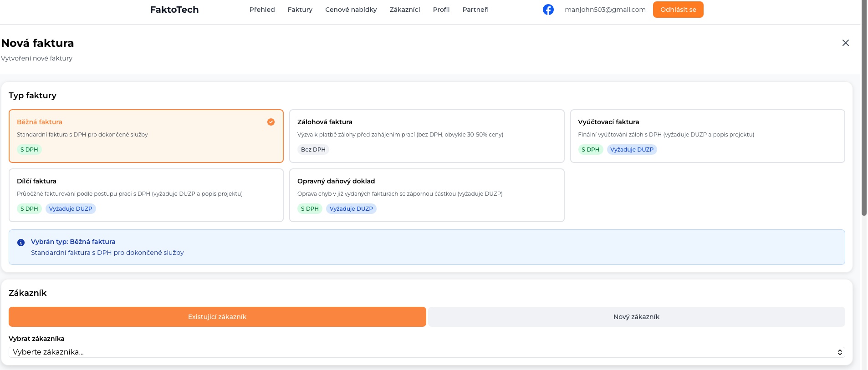Choose Vyúčtovací faktura type card

[x=707, y=136]
